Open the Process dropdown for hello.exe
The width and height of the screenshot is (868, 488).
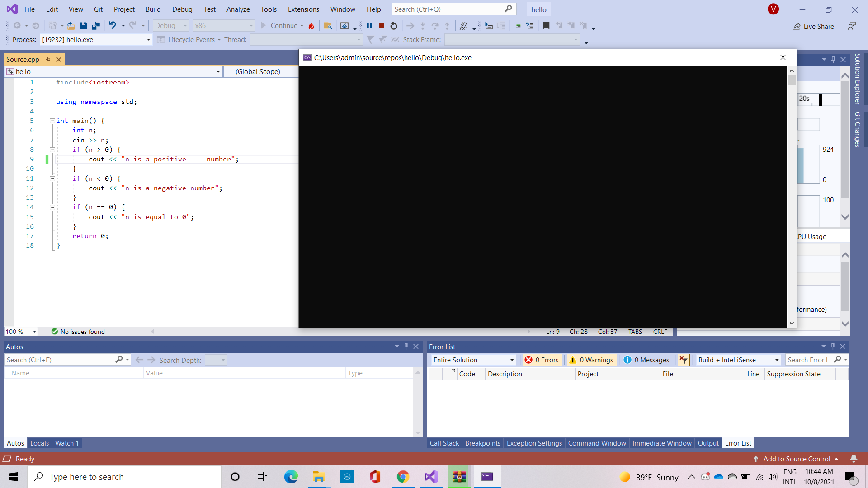point(148,40)
